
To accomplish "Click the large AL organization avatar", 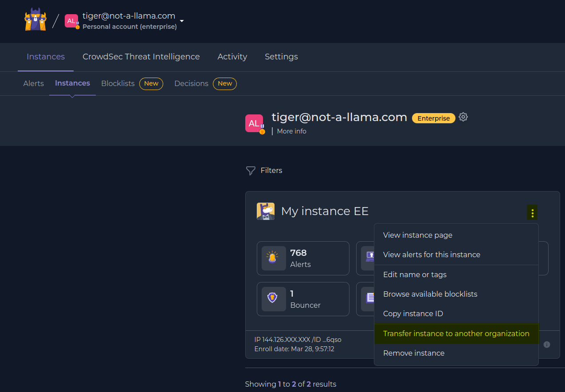I will click(254, 123).
